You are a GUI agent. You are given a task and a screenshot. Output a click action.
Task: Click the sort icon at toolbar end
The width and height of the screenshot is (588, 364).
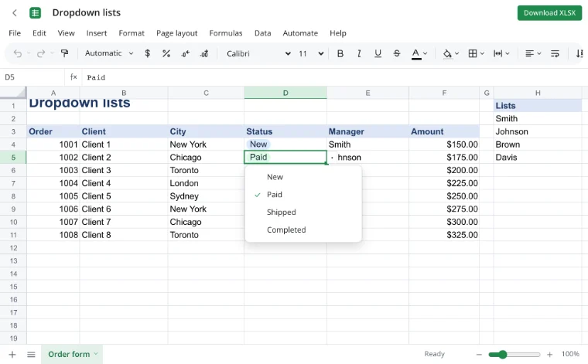(579, 53)
